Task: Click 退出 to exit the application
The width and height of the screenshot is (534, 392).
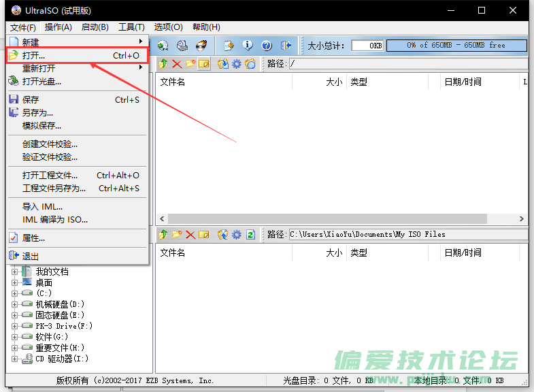Action: (x=31, y=256)
